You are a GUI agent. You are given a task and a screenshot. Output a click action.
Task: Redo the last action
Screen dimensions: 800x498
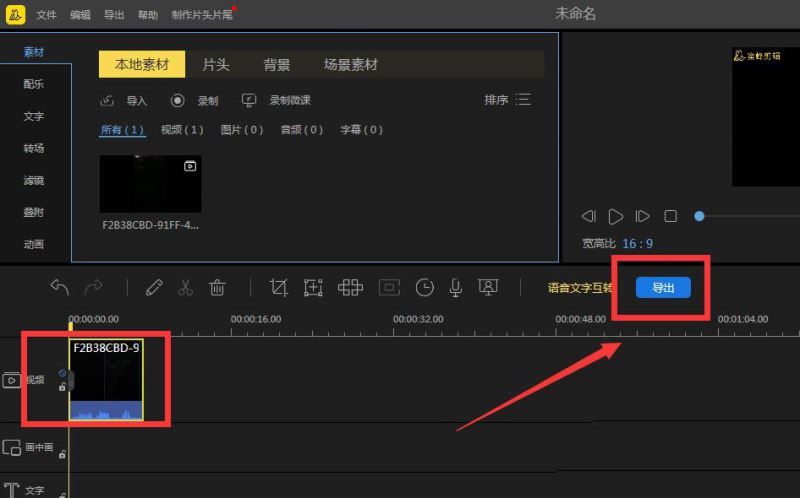(93, 287)
